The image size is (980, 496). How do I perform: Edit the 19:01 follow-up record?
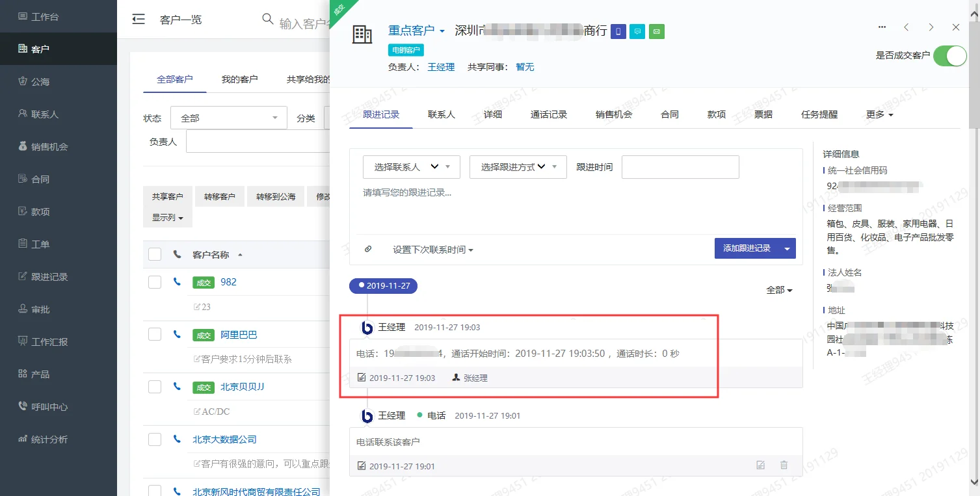(x=760, y=465)
